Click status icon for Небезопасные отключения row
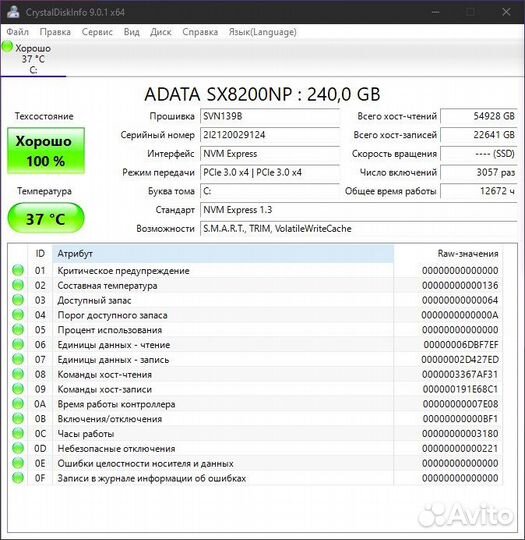This screenshot has height=540, width=525. pos(18,448)
